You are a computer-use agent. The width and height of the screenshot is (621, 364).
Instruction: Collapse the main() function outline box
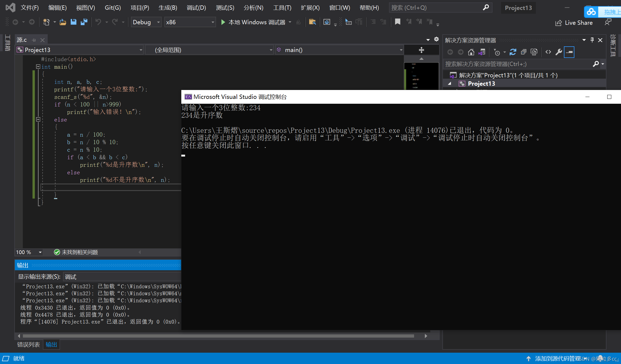(38, 67)
